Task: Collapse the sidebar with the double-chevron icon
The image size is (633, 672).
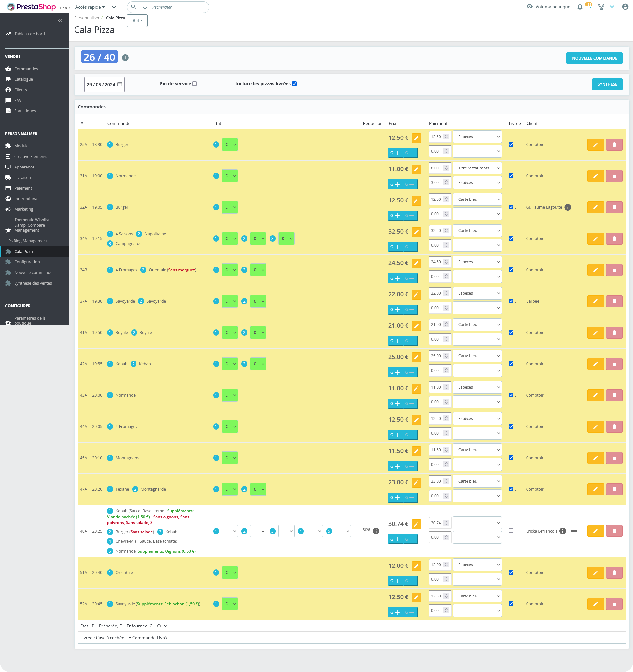Action: 60,20
